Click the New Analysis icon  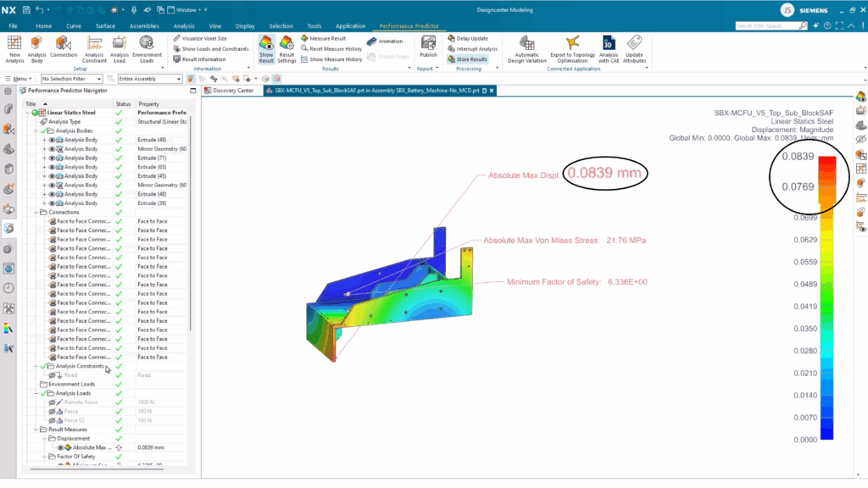[14, 47]
